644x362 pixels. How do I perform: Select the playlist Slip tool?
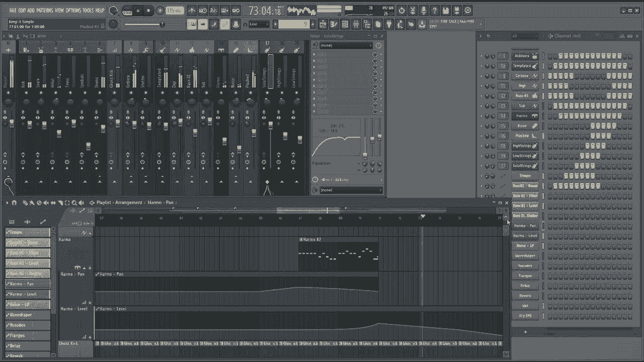[53, 202]
